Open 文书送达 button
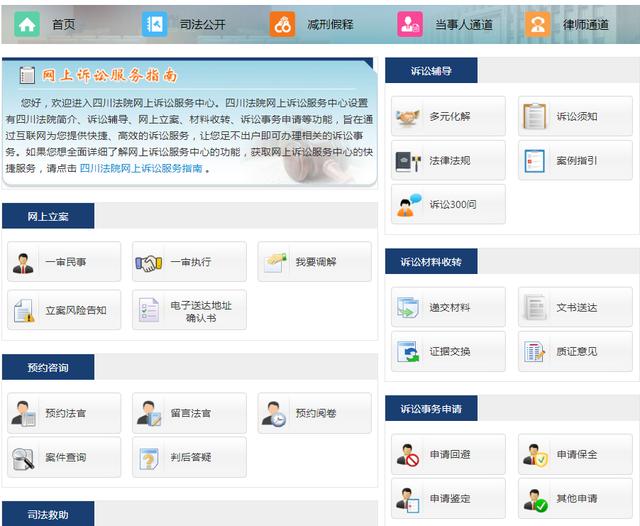640x526 pixels. [x=576, y=307]
